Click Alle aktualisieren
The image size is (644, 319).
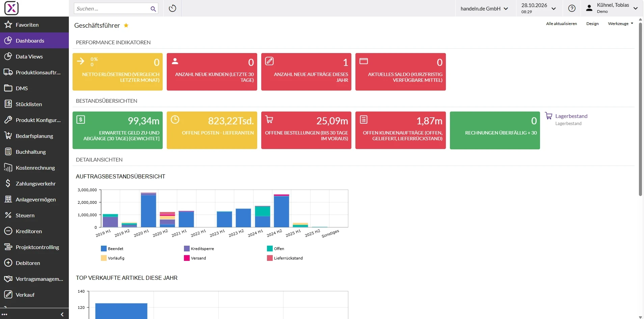(561, 24)
